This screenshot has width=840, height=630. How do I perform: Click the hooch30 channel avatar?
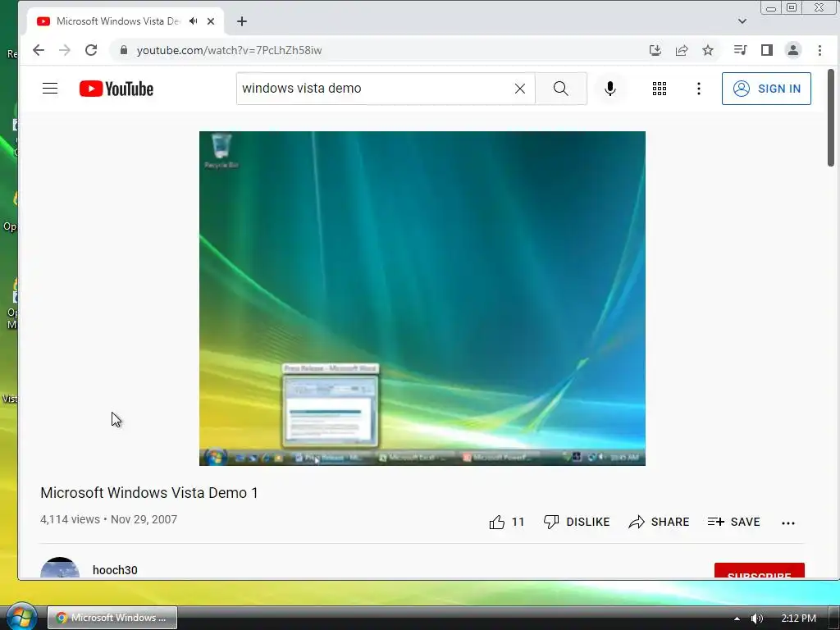[60, 568]
